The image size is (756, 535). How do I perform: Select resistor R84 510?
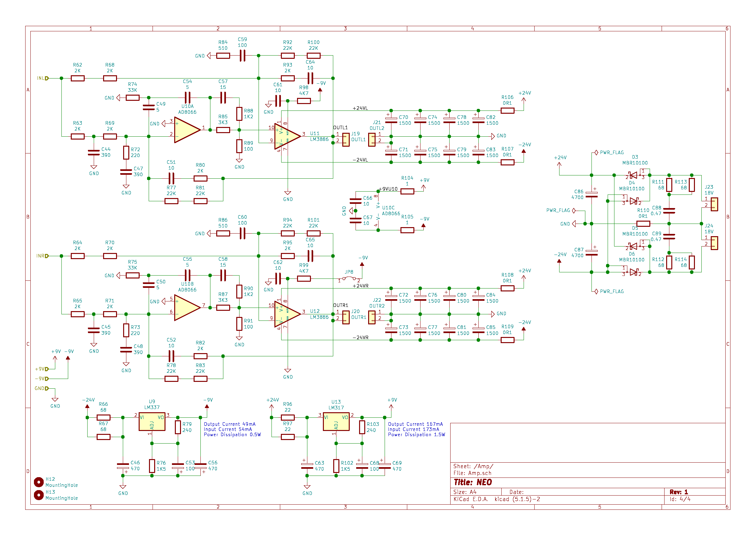(x=223, y=56)
